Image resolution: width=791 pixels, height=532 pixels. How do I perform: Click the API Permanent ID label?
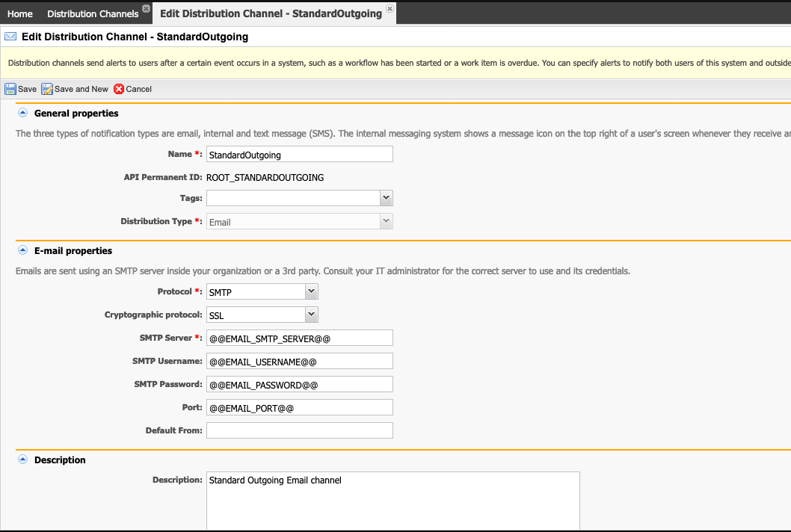tap(163, 177)
